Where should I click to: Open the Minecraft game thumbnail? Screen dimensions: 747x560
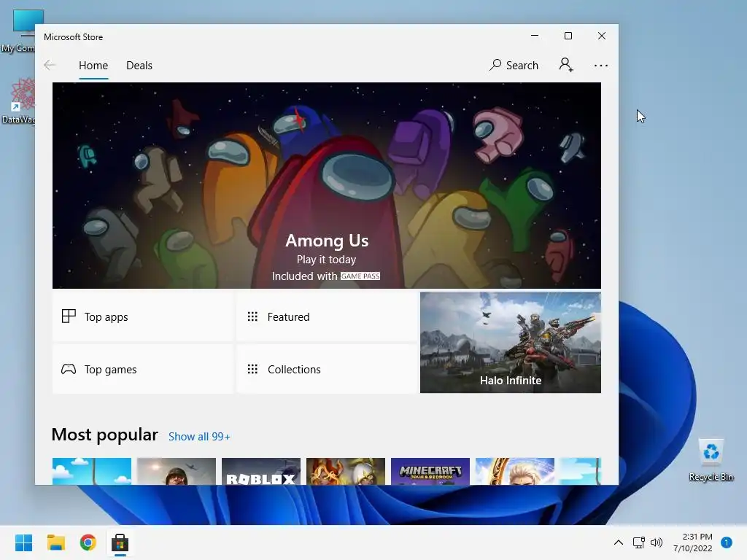430,472
